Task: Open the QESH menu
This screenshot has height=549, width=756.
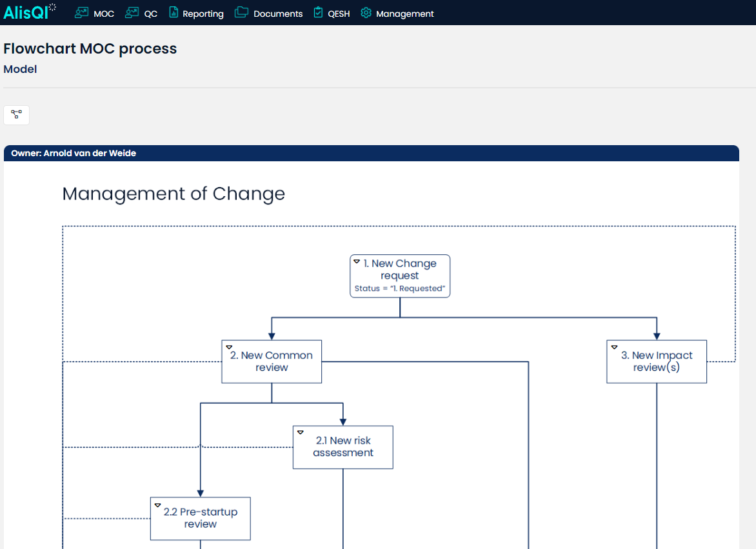Action: tap(337, 13)
